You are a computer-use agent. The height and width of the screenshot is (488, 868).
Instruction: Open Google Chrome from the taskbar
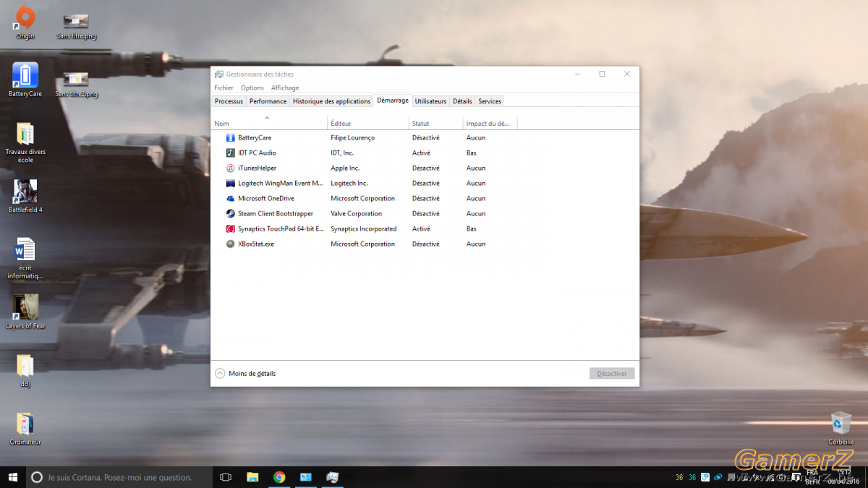279,477
